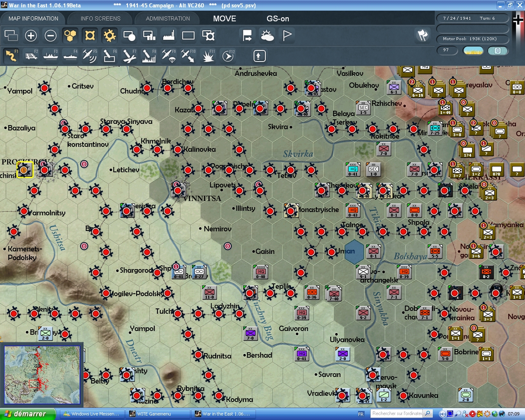The image size is (525, 420).
Task: Select the Naval transport mode (F3) icon
Action: 50,56
